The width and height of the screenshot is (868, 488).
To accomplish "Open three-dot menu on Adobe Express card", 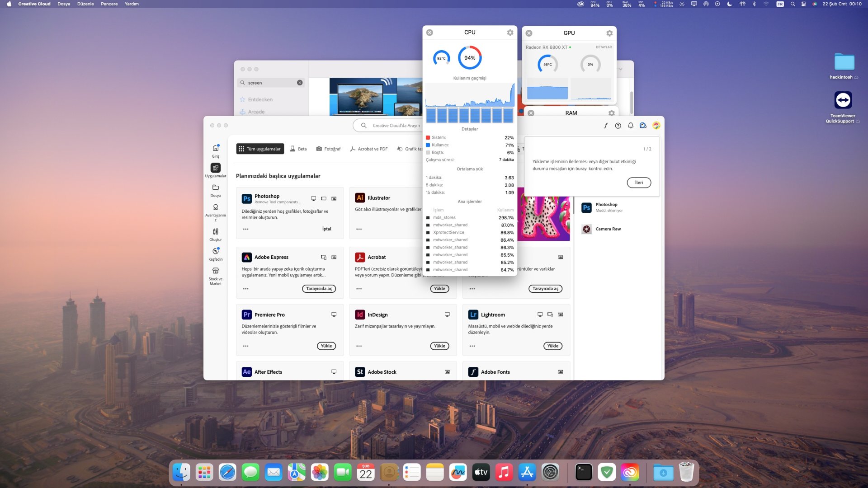I will tap(245, 289).
